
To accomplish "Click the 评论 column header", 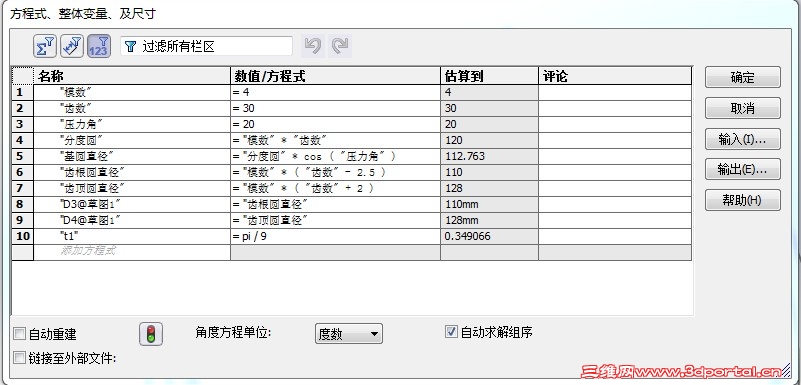I will tap(615, 76).
